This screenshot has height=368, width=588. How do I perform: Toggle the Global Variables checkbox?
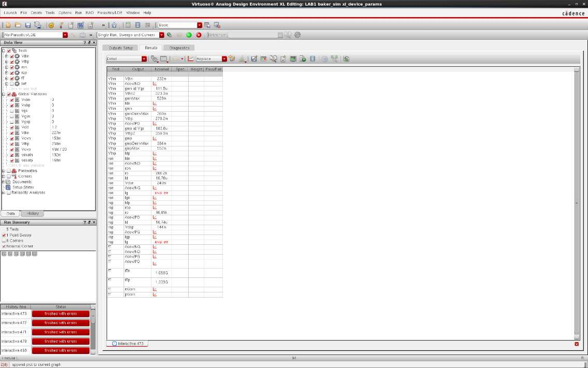[x=9, y=94]
